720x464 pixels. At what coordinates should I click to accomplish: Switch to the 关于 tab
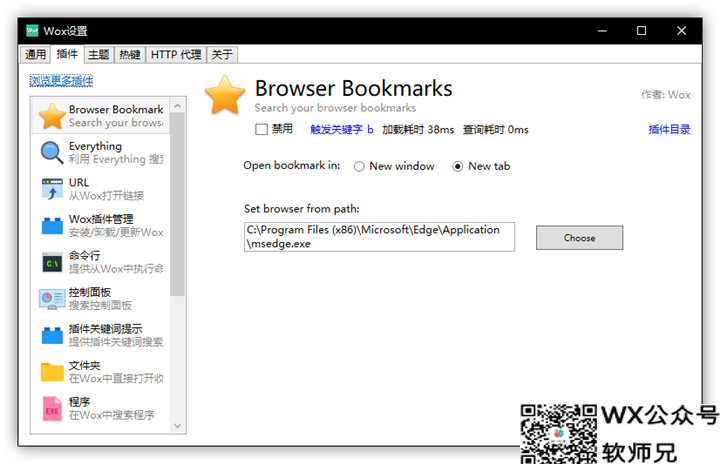222,55
